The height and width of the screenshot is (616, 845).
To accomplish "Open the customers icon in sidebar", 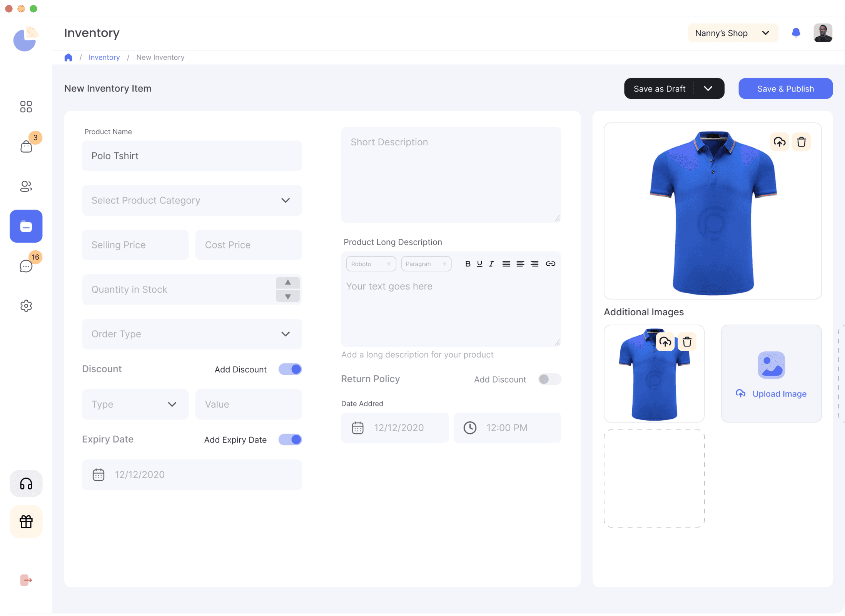I will tap(26, 186).
